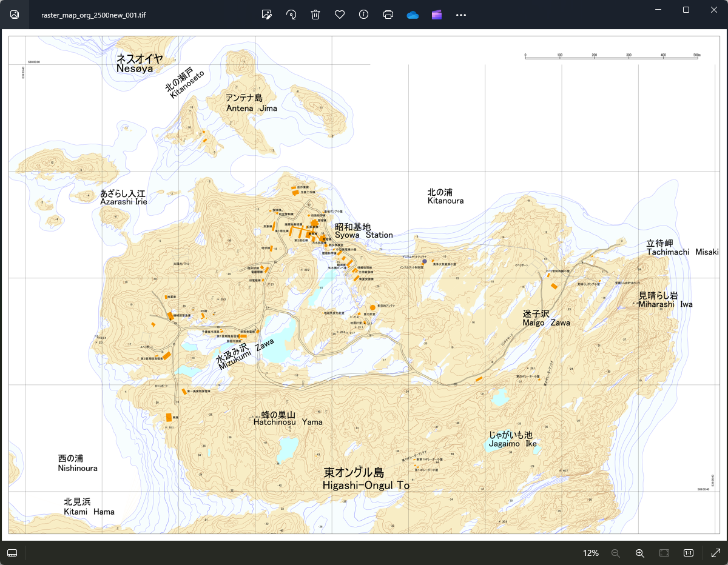The width and height of the screenshot is (728, 565).
Task: Zoom in on the map
Action: [x=639, y=553]
